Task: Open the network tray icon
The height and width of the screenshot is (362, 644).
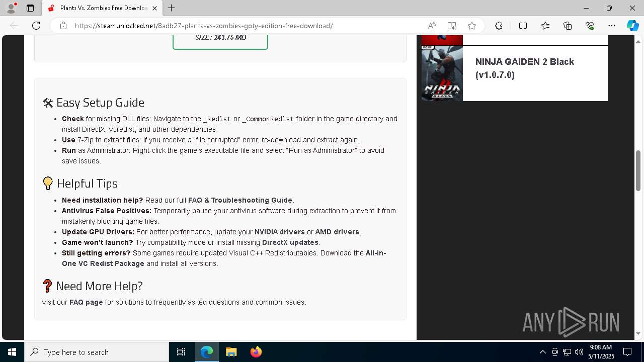Action: coord(567,352)
